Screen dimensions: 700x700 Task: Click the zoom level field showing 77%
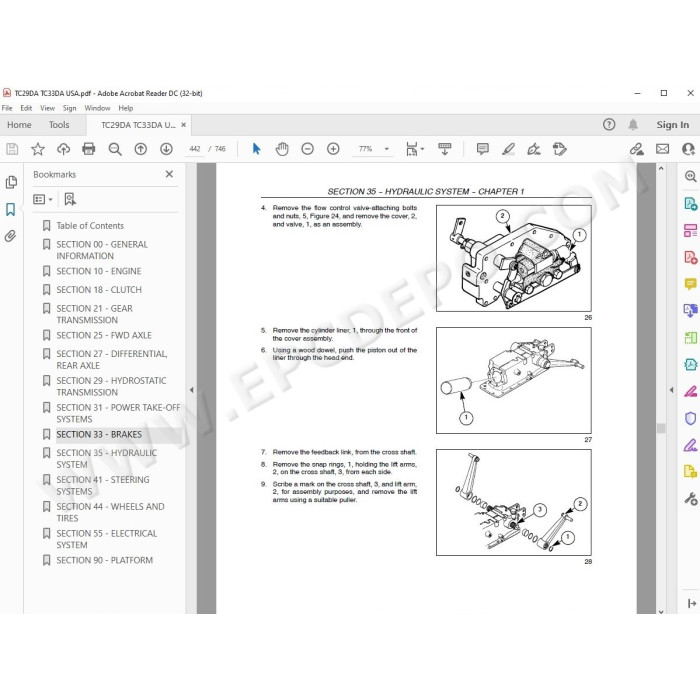point(365,149)
